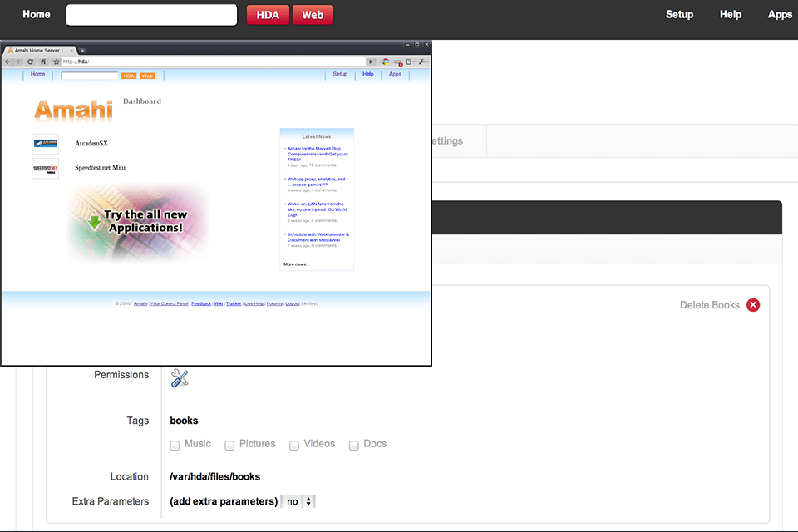Image resolution: width=798 pixels, height=532 pixels.
Task: Open the Speedtest.net Mini app icon
Action: (x=46, y=168)
